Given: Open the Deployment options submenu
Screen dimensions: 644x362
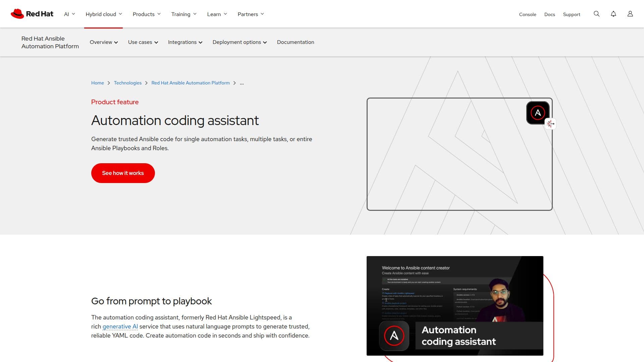Looking at the screenshot, I should (239, 42).
